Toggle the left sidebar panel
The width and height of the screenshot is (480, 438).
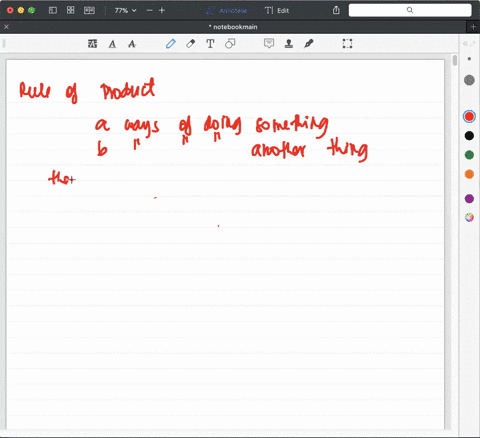(x=53, y=10)
